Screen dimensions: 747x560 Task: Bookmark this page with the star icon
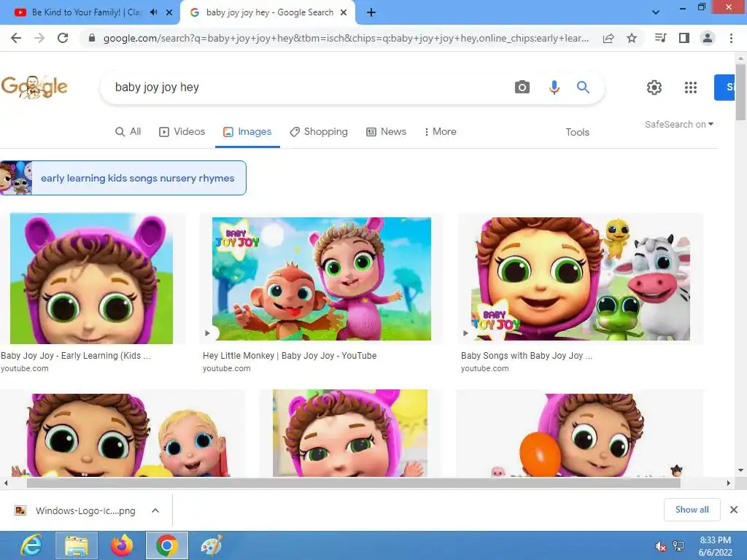[632, 38]
